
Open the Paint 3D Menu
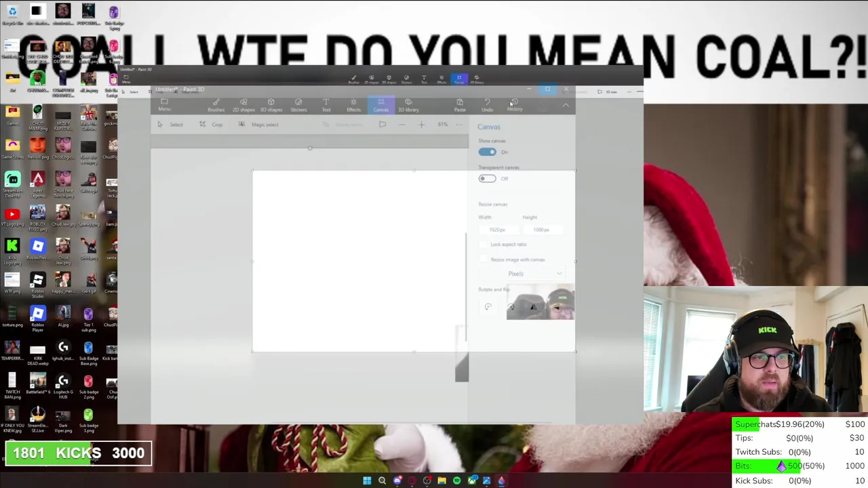164,105
